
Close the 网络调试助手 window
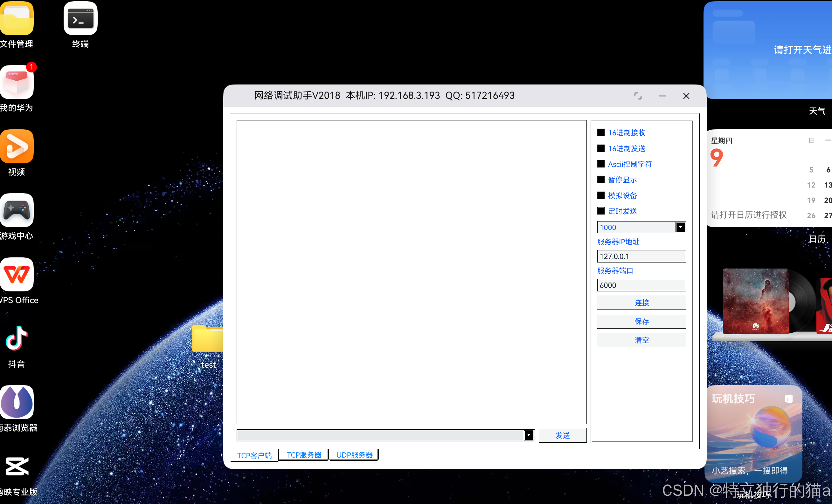pyautogui.click(x=686, y=96)
